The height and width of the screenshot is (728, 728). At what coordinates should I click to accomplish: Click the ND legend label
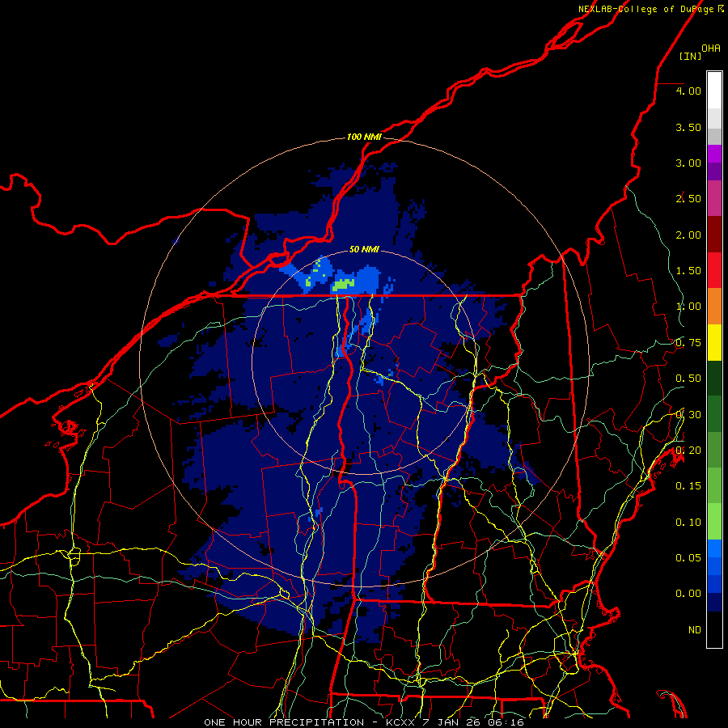[695, 630]
